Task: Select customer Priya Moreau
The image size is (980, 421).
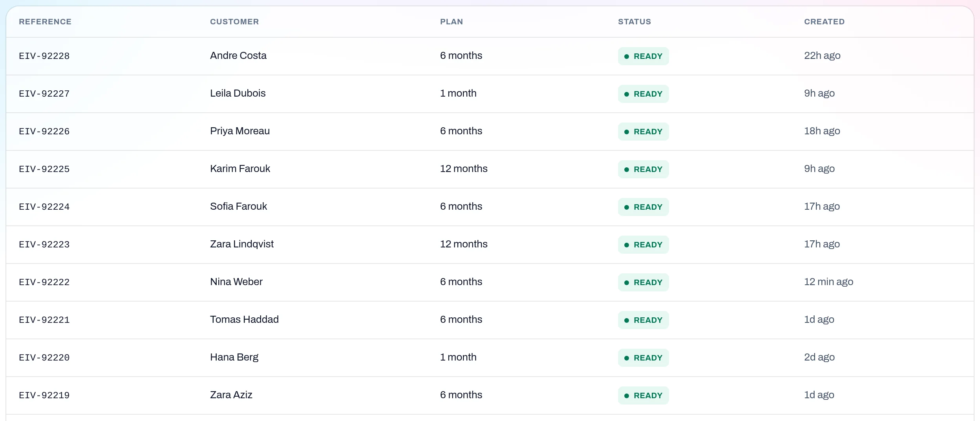Action: [240, 131]
